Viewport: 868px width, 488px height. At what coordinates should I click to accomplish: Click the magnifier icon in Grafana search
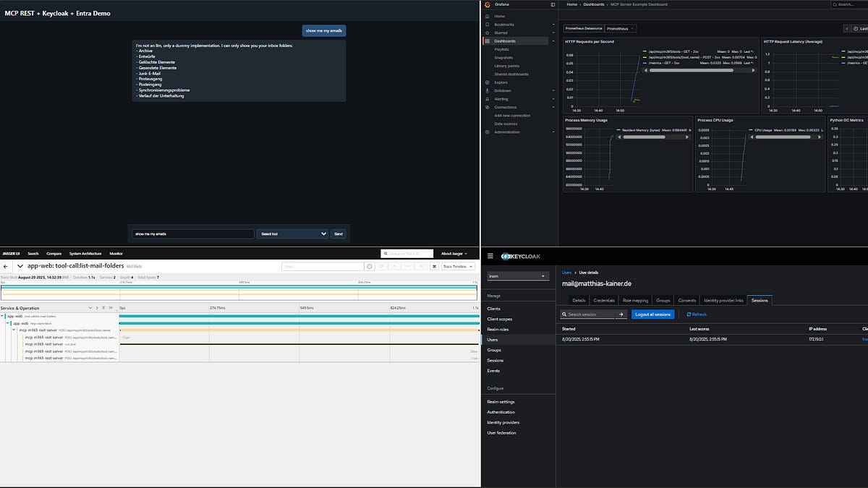(834, 4)
